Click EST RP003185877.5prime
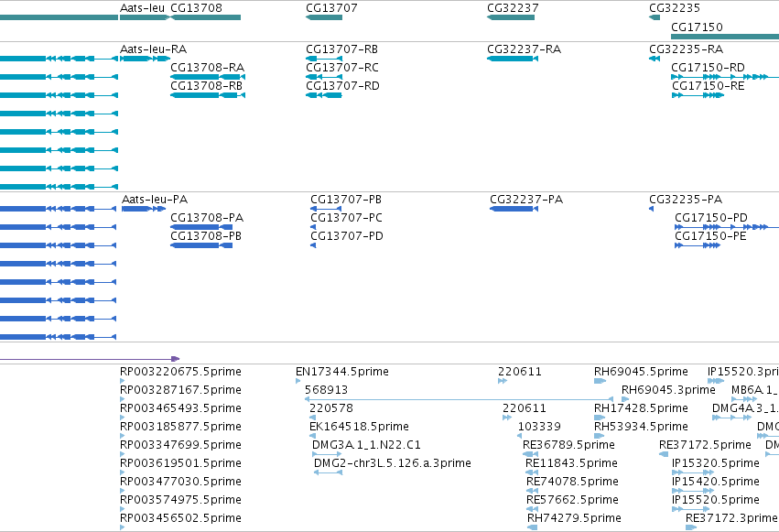Image resolution: width=779 pixels, height=532 pixels. click(181, 427)
